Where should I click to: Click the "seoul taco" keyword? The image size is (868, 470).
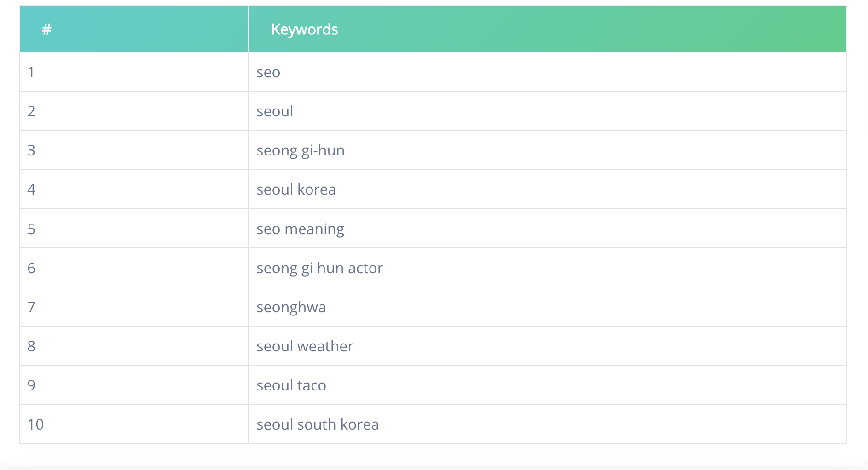coord(291,385)
